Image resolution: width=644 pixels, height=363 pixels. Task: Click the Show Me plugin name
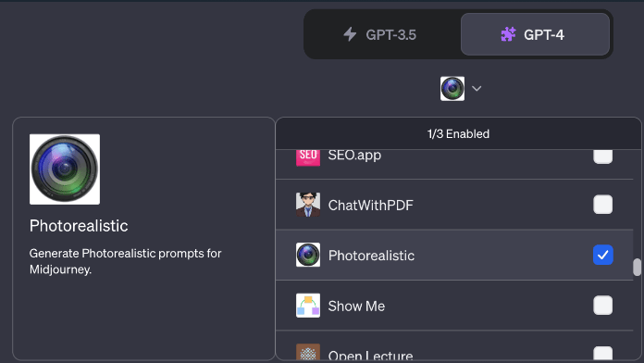pyautogui.click(x=356, y=306)
